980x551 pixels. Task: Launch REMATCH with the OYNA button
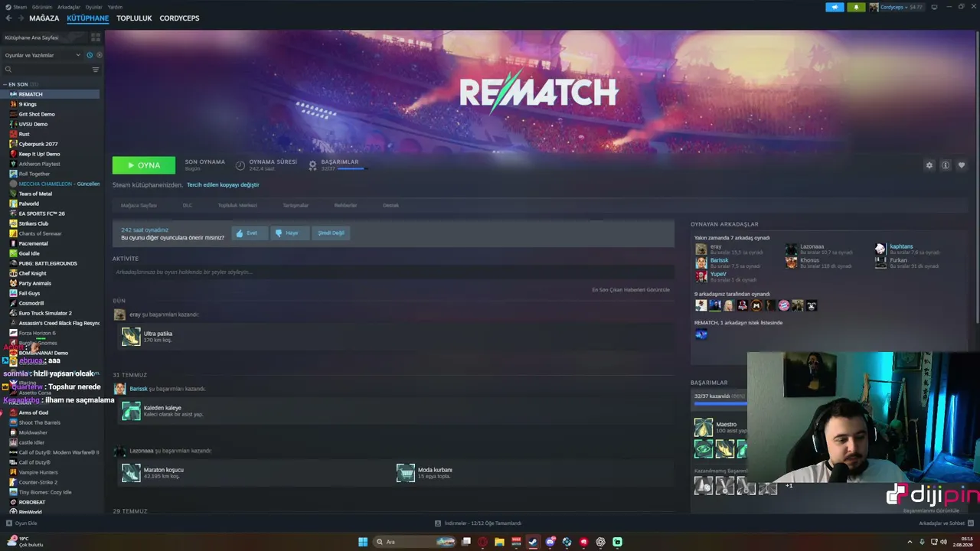tap(144, 165)
